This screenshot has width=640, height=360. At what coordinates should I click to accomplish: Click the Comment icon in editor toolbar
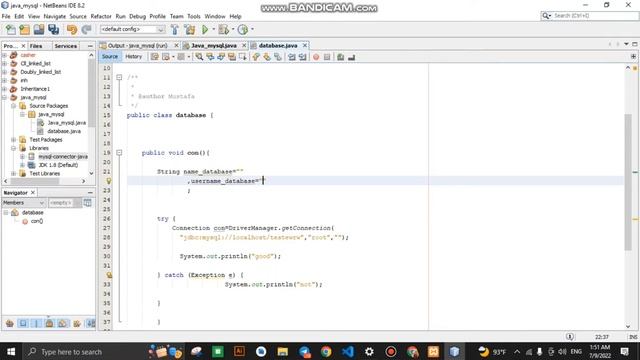(340, 57)
